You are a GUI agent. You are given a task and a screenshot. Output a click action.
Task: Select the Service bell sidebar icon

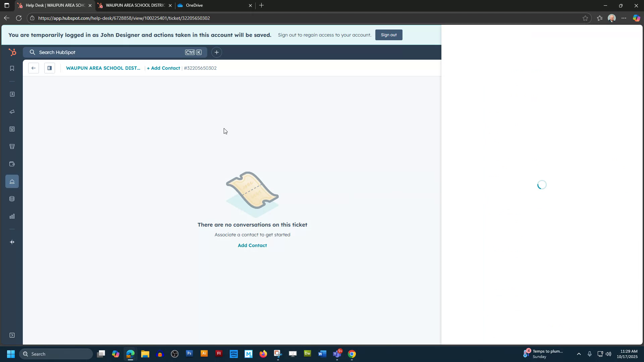pyautogui.click(x=12, y=181)
